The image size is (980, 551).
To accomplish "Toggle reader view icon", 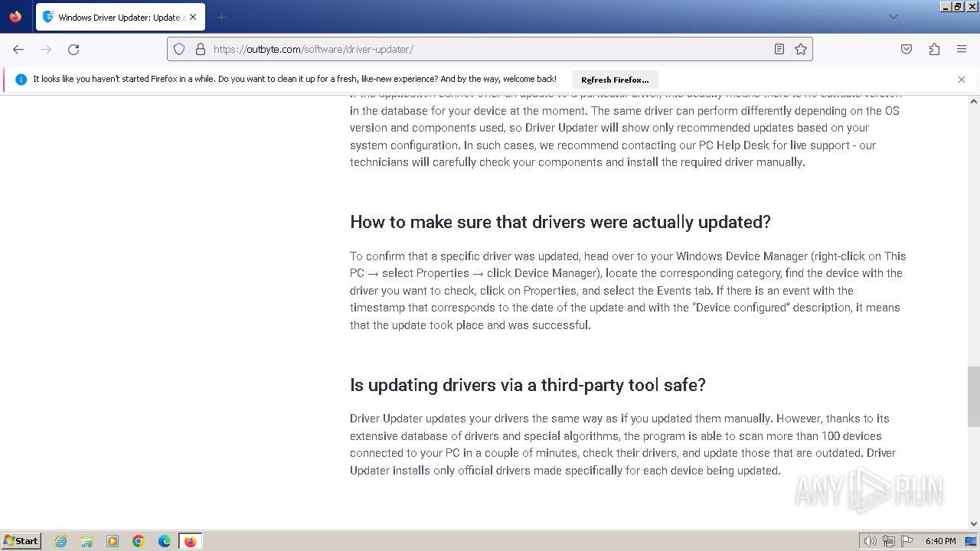I will (779, 49).
